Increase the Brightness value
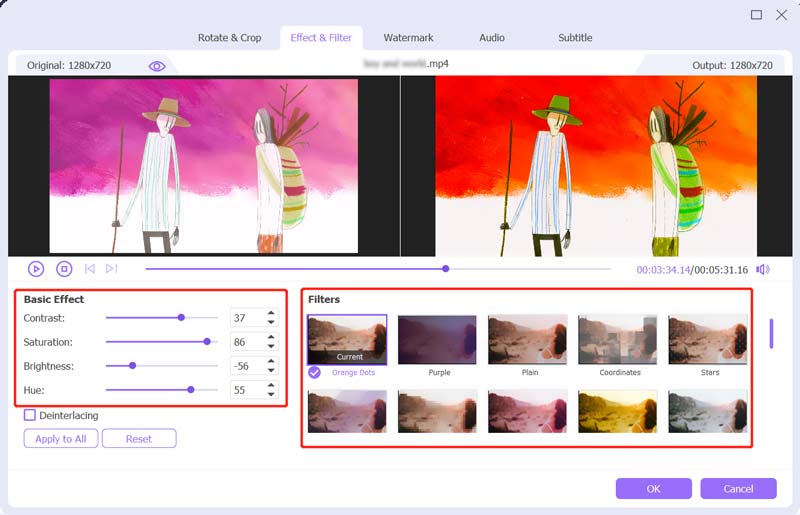This screenshot has height=515, width=800. click(x=271, y=361)
